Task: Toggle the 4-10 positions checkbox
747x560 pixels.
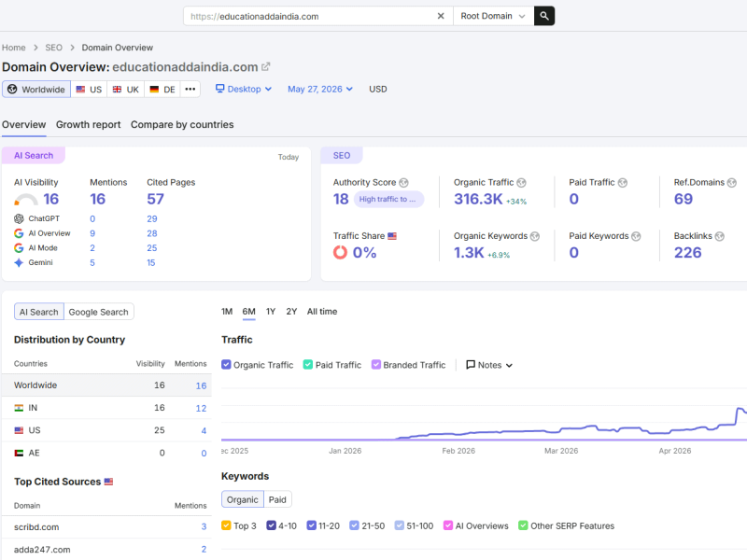Action: 271,525
